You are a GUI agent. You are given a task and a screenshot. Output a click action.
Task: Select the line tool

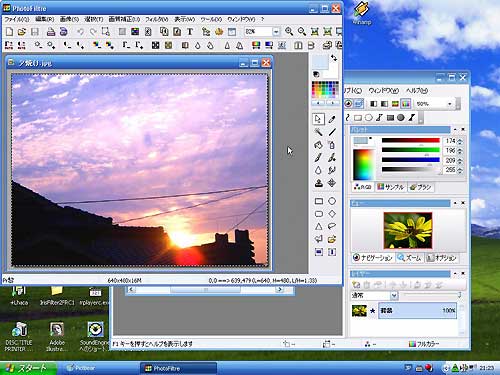tap(332, 132)
